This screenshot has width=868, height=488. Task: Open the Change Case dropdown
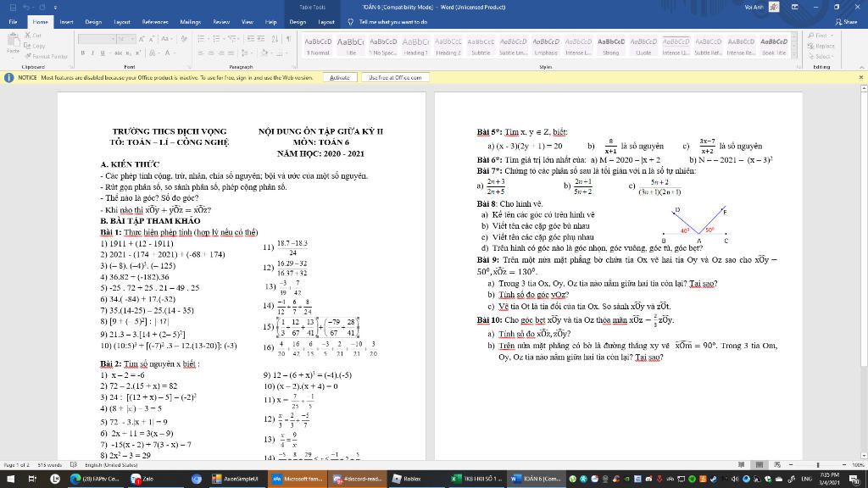(x=165, y=39)
